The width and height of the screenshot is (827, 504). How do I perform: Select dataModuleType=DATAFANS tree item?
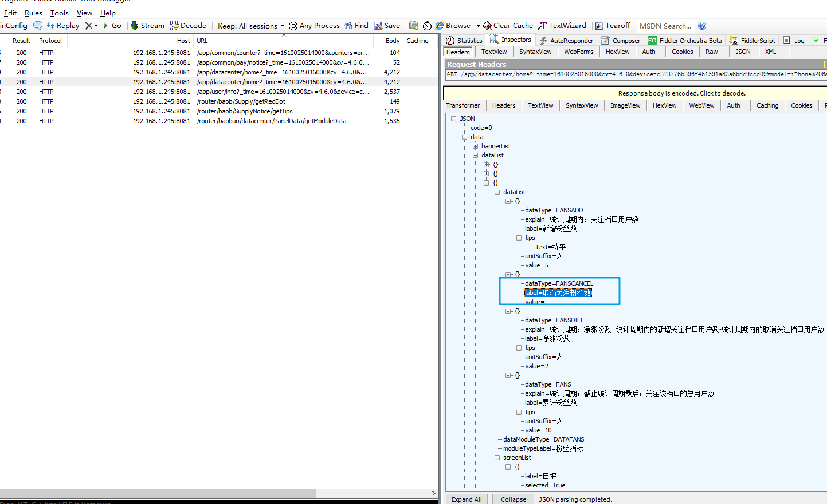point(543,439)
